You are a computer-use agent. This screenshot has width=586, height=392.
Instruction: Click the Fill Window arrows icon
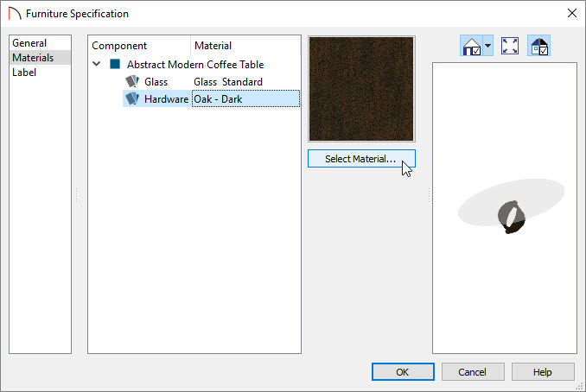pos(510,46)
